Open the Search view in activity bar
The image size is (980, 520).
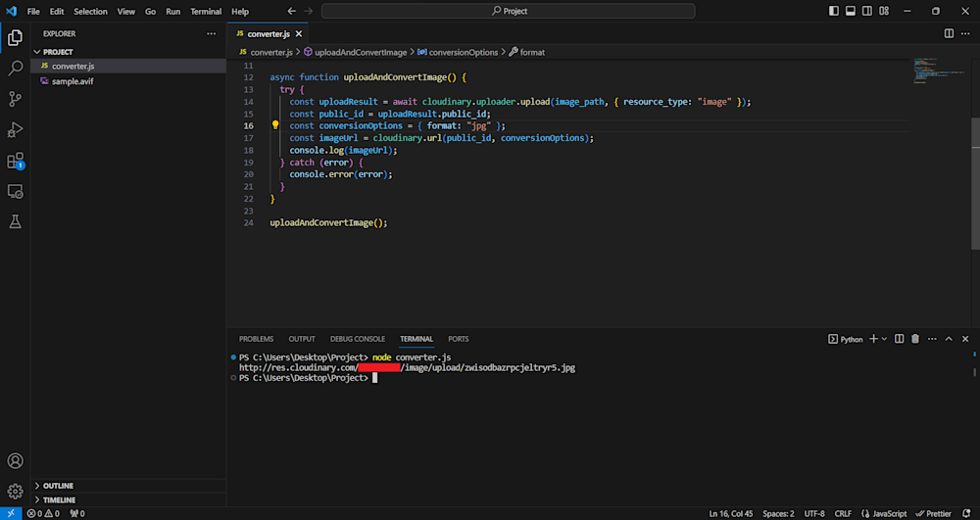pyautogui.click(x=15, y=69)
